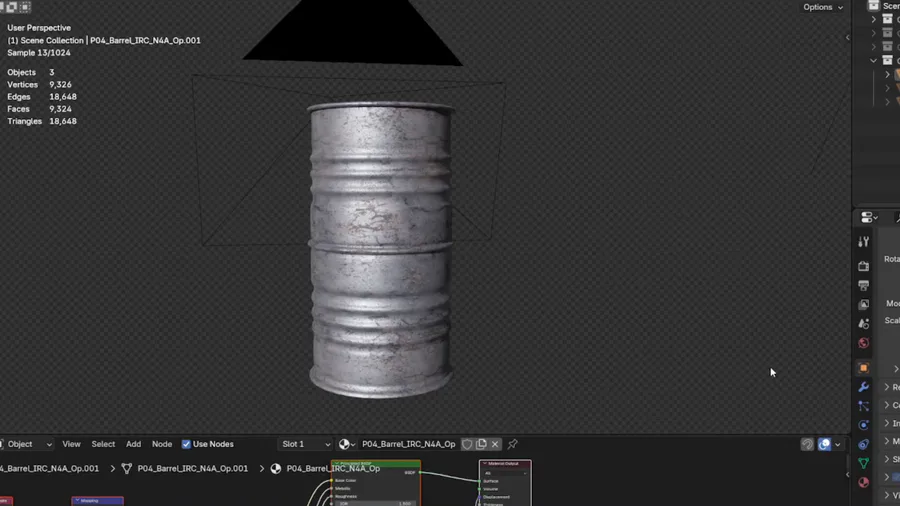Viewport: 900px width, 506px height.
Task: Open the node editor View menu
Action: (71, 444)
